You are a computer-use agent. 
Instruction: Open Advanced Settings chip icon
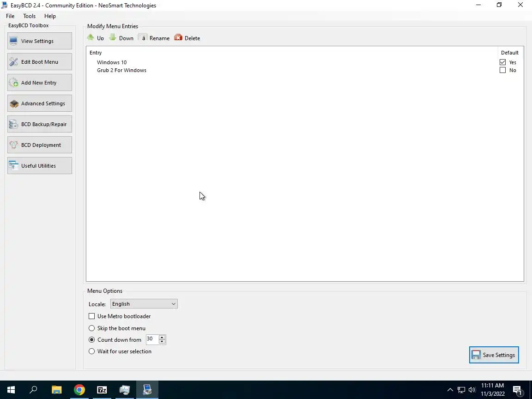click(13, 103)
